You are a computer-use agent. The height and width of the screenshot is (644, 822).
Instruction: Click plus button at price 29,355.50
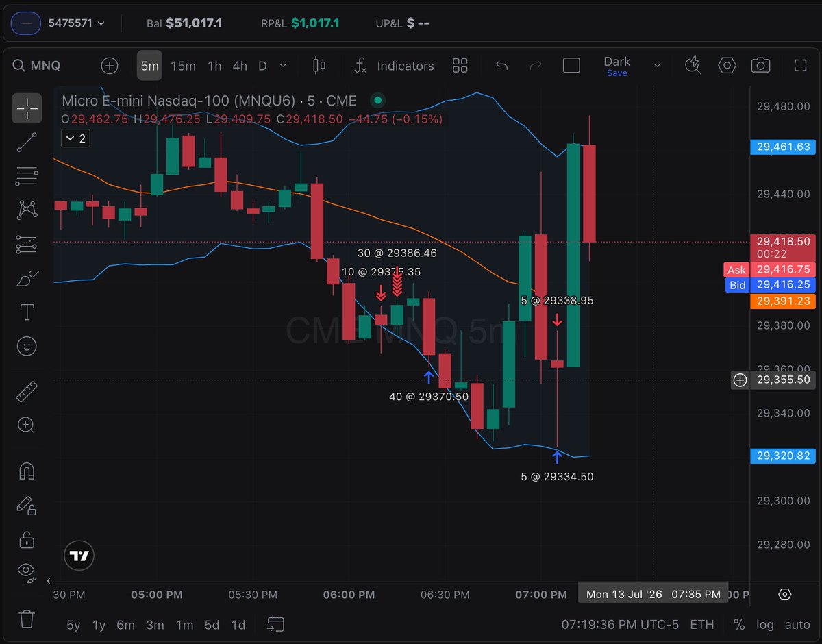pos(740,380)
